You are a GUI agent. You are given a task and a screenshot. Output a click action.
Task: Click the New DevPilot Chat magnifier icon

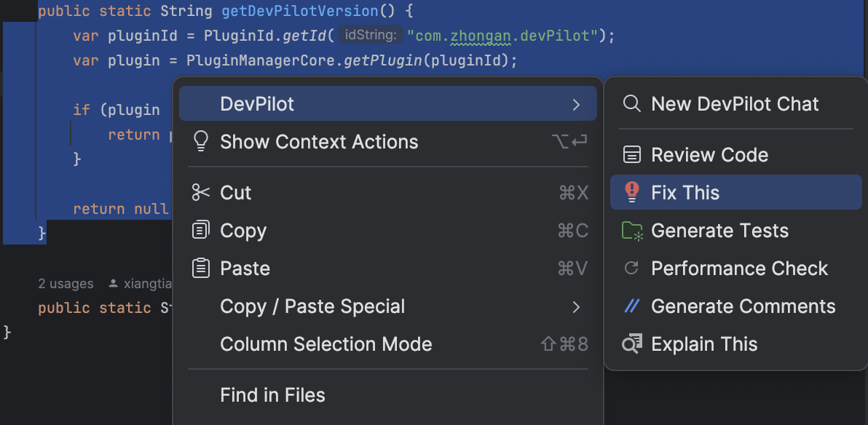tap(632, 104)
